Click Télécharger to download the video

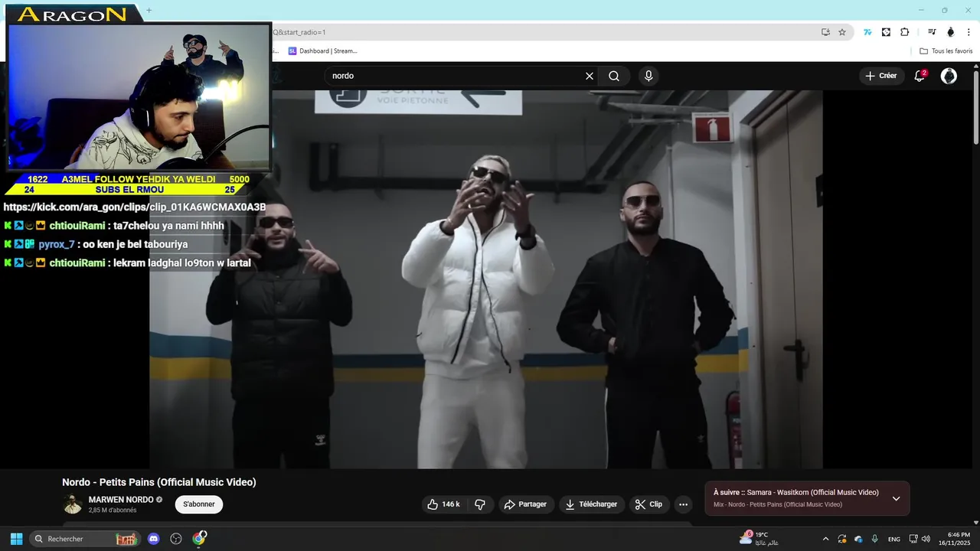pos(591,504)
